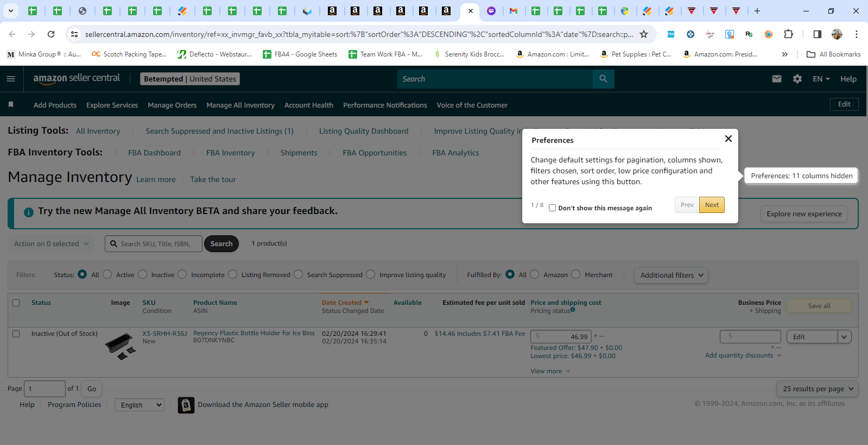Open Chrome side panel icon

[817, 34]
